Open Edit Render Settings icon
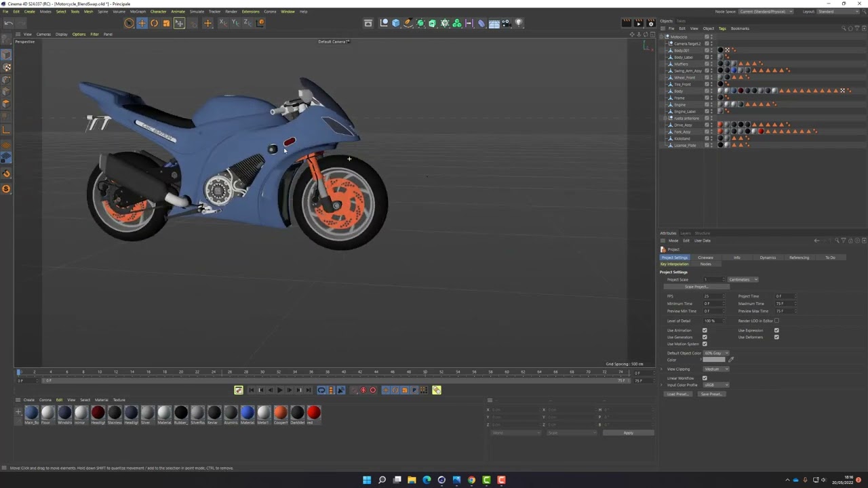 (650, 23)
